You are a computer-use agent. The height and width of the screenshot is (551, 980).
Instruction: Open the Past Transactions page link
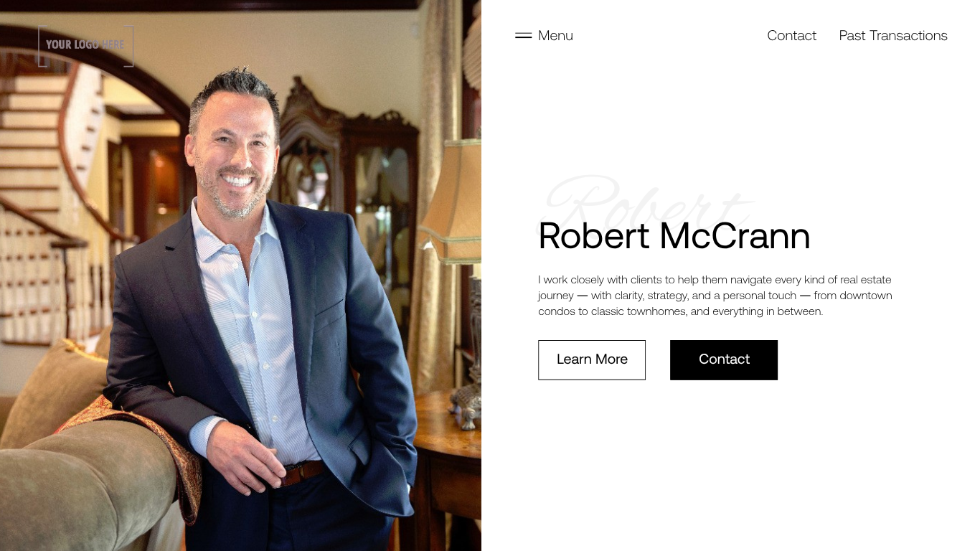coord(893,36)
